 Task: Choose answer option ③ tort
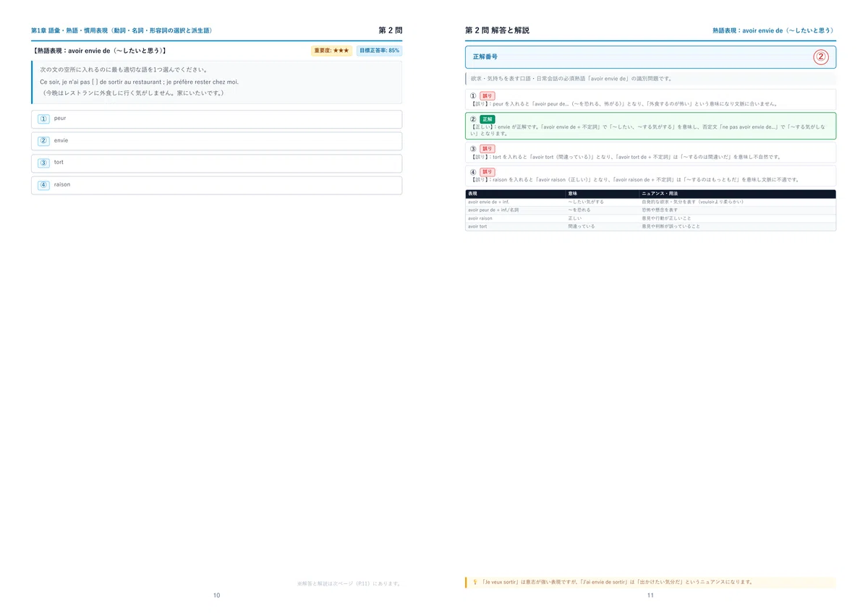point(216,163)
